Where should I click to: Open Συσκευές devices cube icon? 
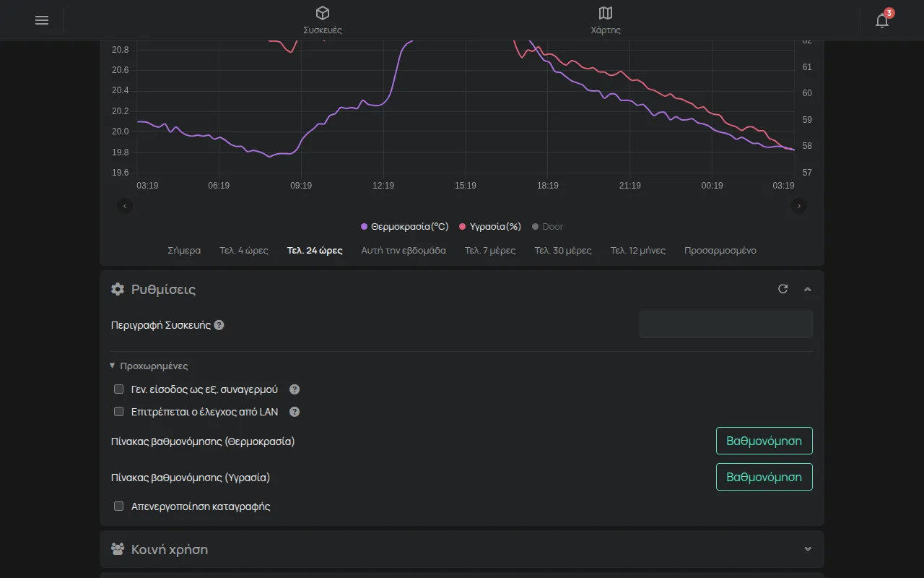coord(323,13)
